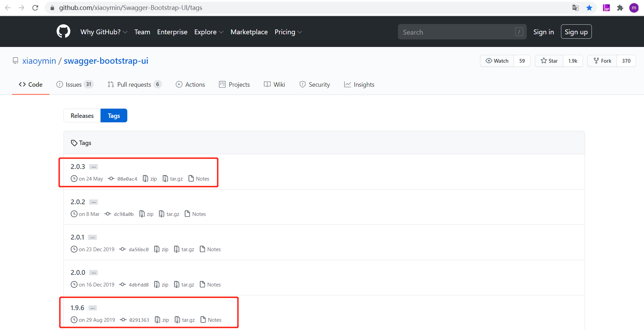Open the Projects tab

(x=234, y=84)
